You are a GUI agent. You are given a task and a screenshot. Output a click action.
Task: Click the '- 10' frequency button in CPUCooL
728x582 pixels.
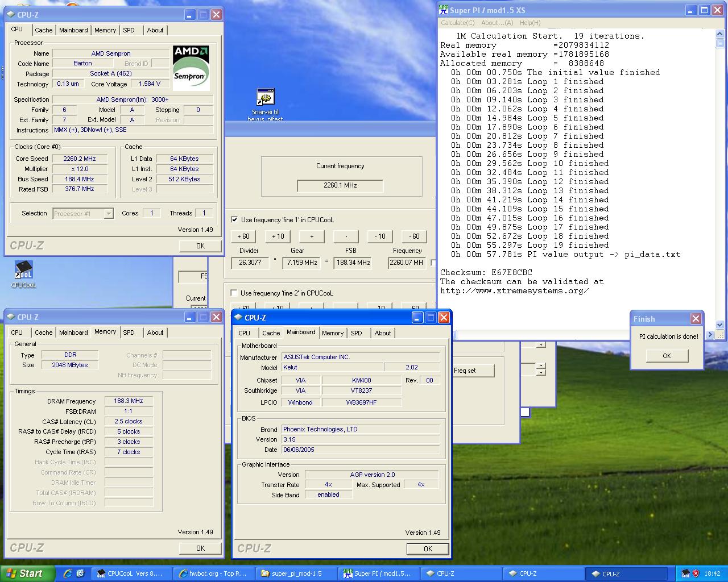[x=380, y=236]
